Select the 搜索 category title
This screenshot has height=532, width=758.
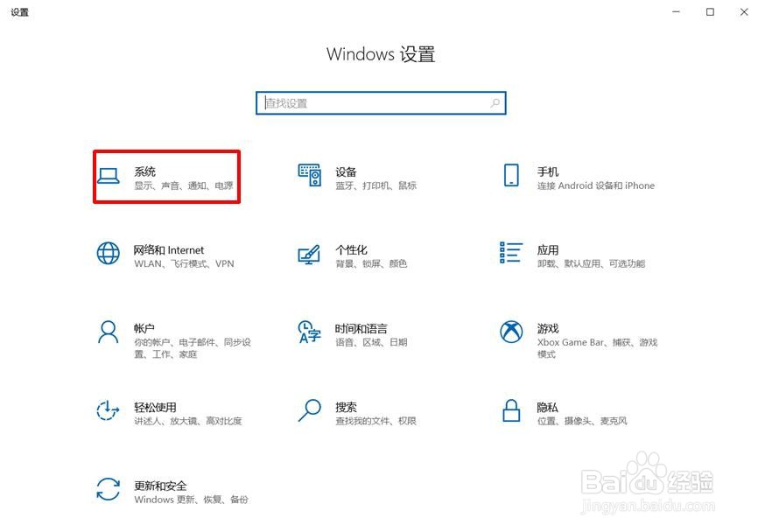(346, 408)
